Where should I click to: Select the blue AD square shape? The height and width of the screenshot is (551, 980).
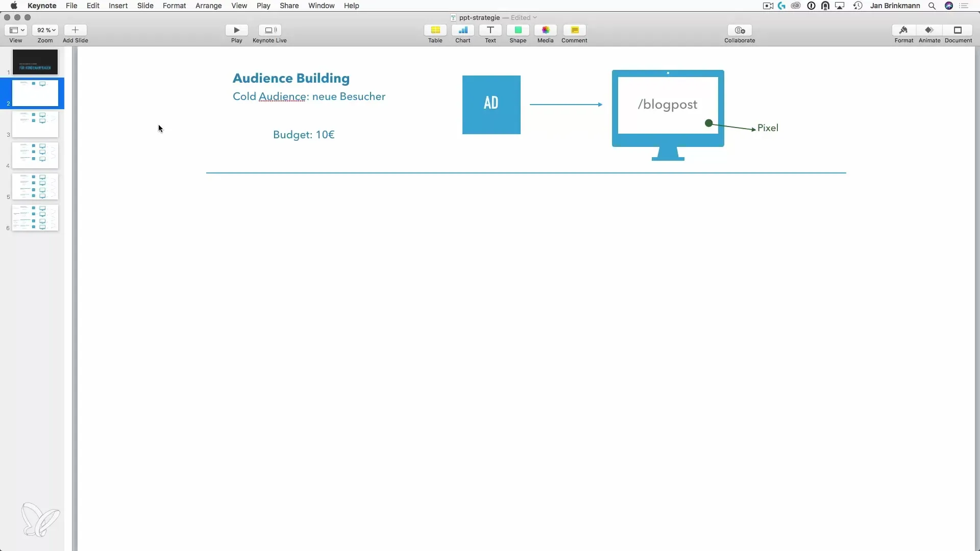pos(492,105)
